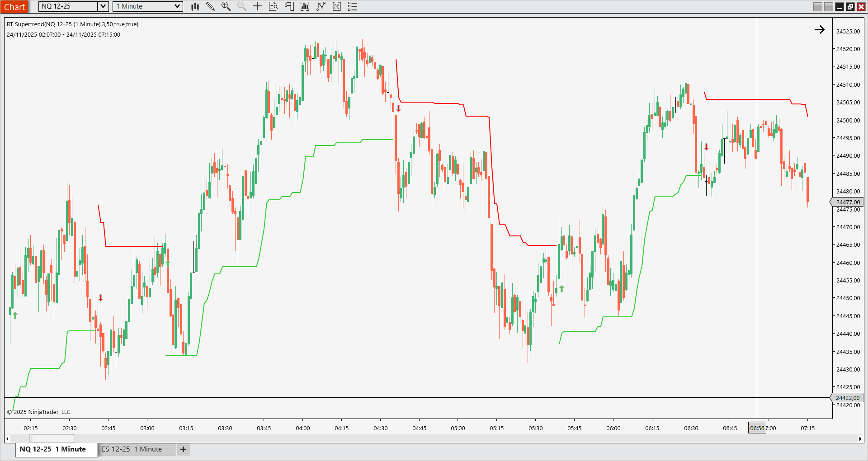Select the drawing tools pencil icon
The height and width of the screenshot is (461, 868).
pyautogui.click(x=210, y=6)
